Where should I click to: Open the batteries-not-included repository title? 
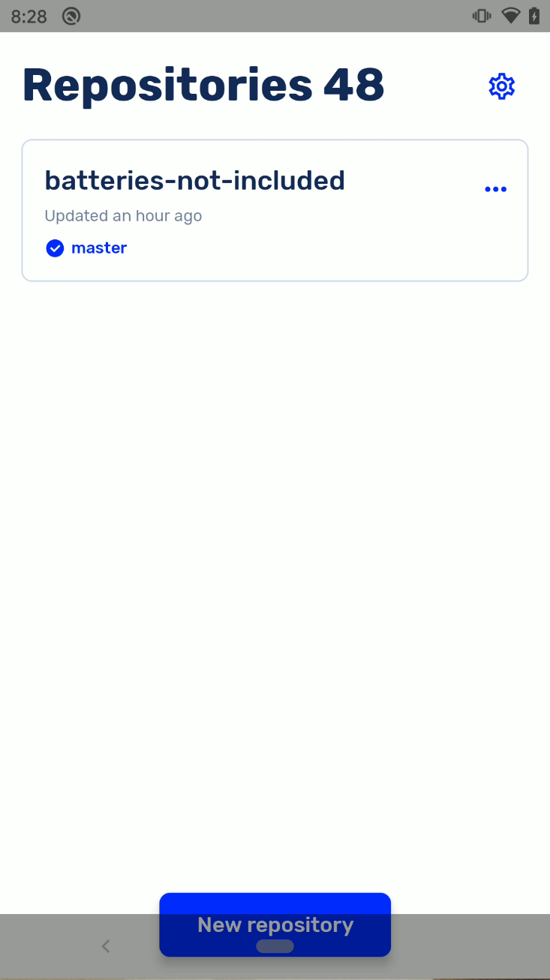pyautogui.click(x=195, y=181)
